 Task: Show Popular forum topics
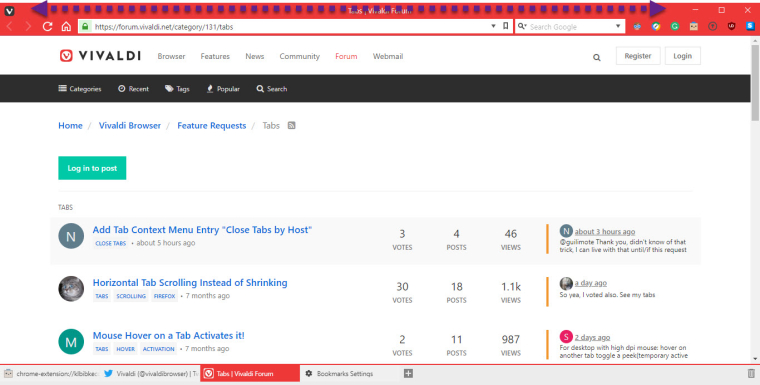tap(223, 89)
